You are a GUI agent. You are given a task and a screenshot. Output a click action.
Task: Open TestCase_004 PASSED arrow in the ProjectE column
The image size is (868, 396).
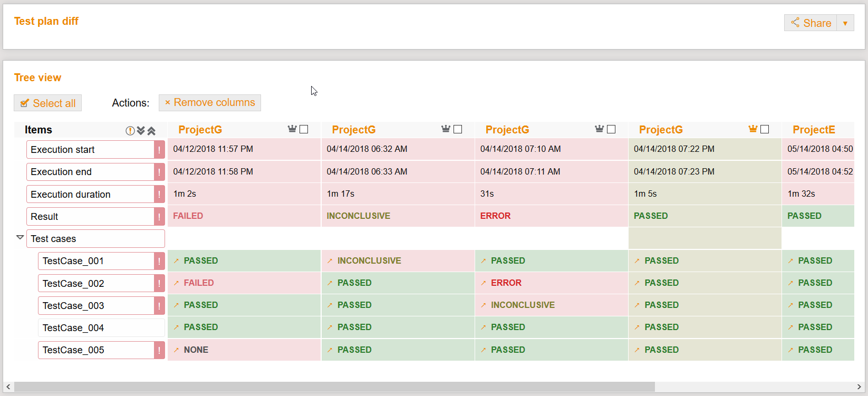click(x=790, y=327)
